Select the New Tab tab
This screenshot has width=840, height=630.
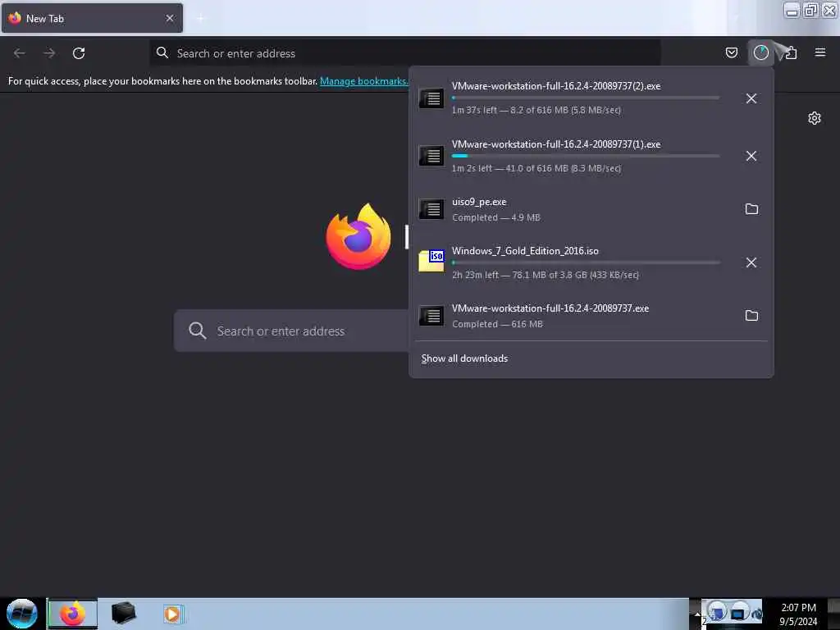(x=92, y=18)
